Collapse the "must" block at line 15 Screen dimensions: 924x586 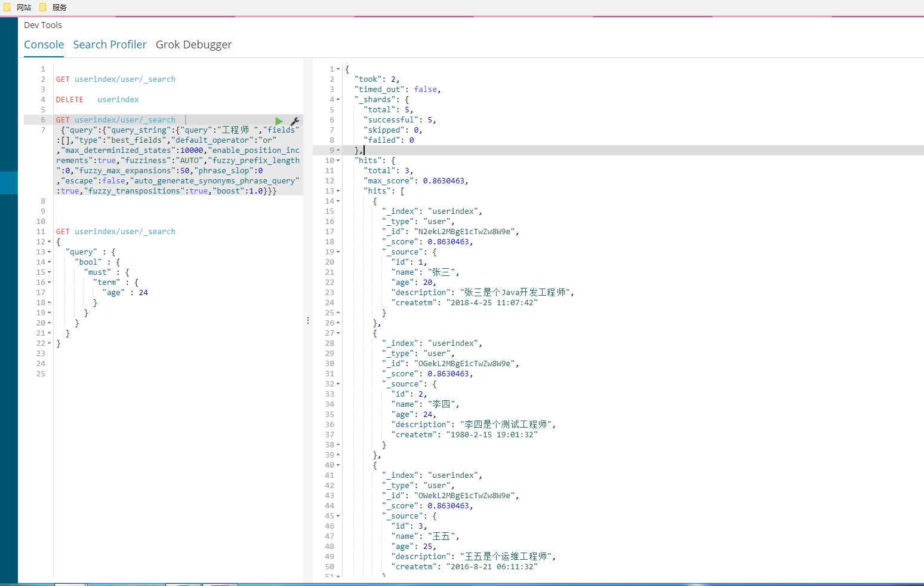(x=49, y=272)
